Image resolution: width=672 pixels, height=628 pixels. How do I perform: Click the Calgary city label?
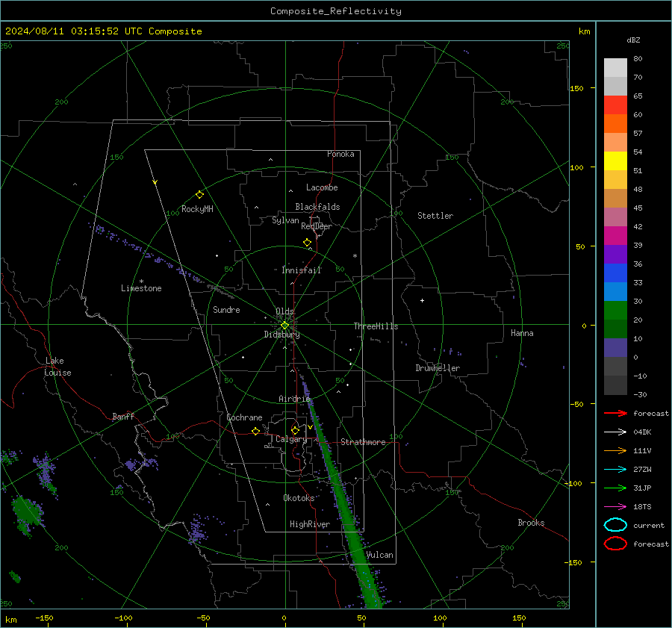pyautogui.click(x=291, y=439)
